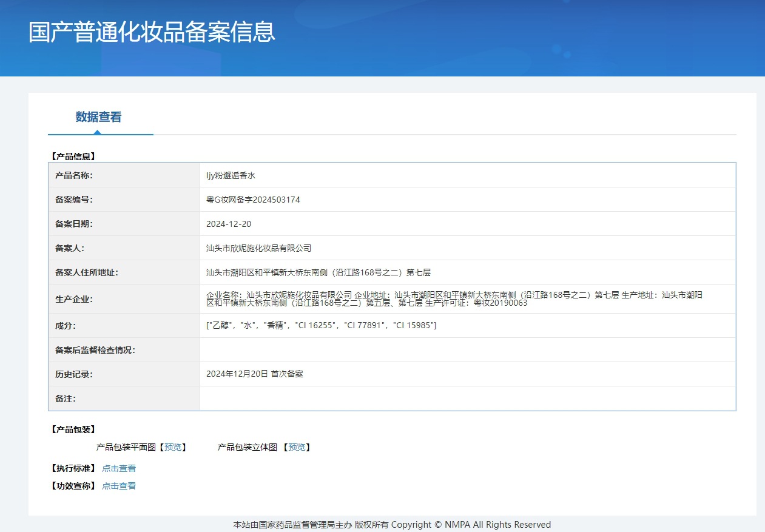Click the product name value ljy粉邂逅香水
Viewport: 765px width, 532px height.
[x=231, y=175]
